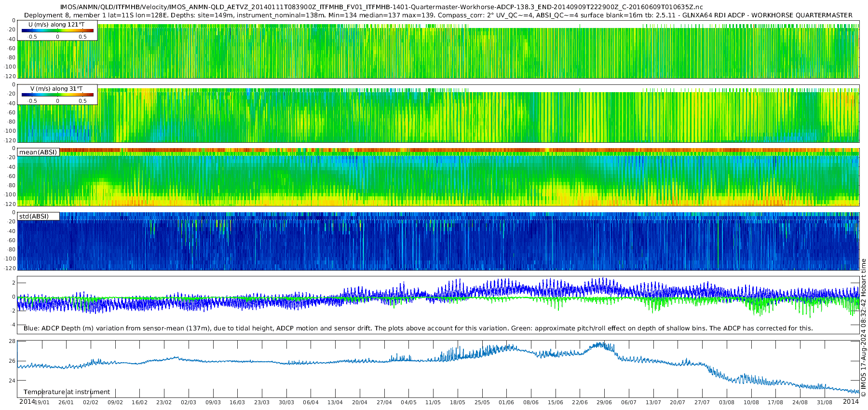Screen dimensions: 868x410
Task: Select the 16/02 date tick label
Action: tap(139, 403)
